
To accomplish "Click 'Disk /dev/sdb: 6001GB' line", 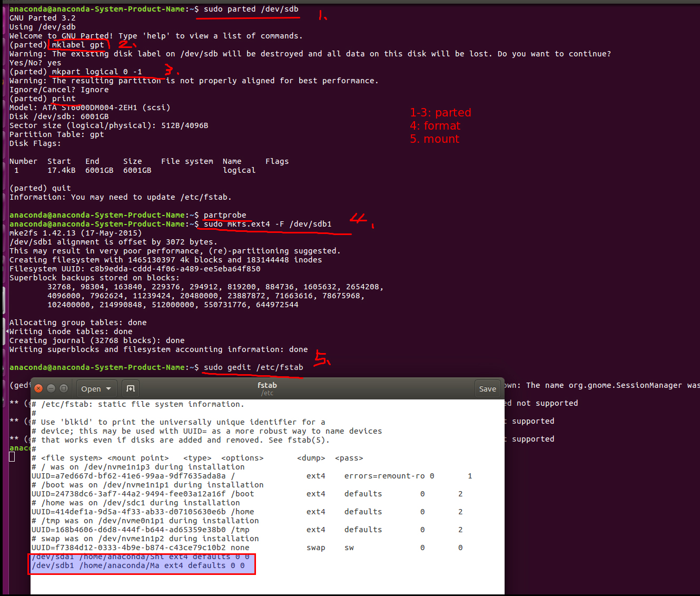I will point(59,116).
